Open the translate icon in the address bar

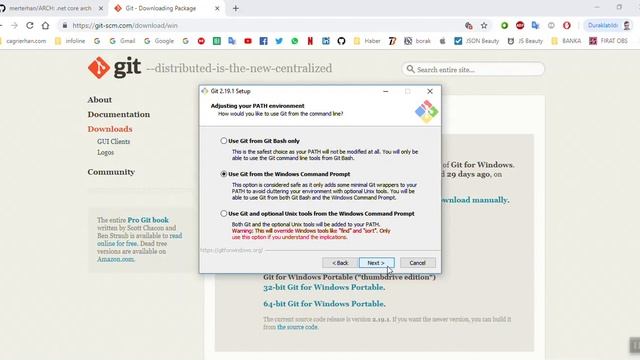(469, 25)
